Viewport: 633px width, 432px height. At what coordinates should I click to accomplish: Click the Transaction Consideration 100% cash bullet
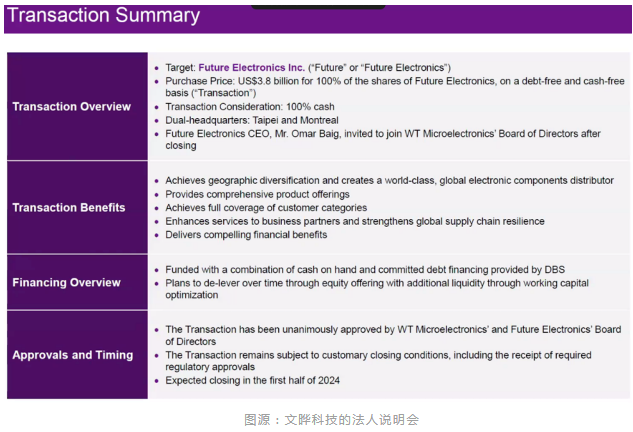coord(253,107)
